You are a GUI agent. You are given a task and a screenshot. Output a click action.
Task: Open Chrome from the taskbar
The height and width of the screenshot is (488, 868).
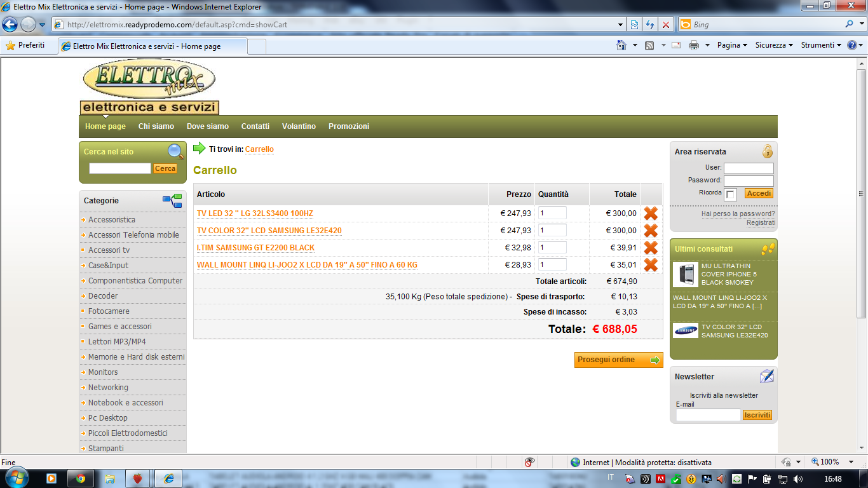(81, 478)
